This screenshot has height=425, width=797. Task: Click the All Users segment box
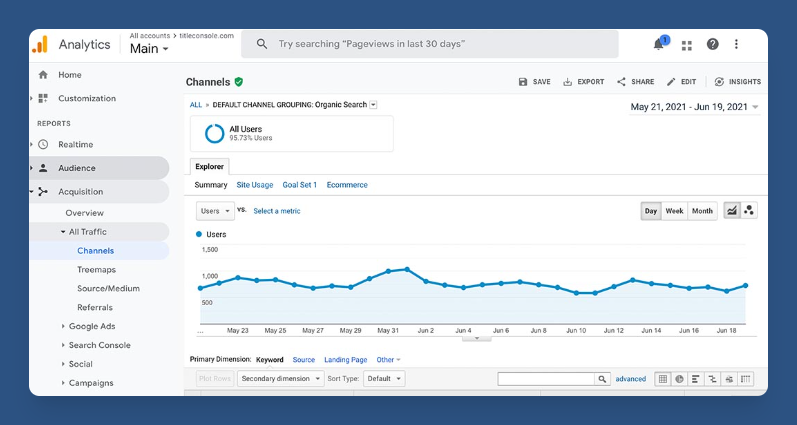[292, 134]
